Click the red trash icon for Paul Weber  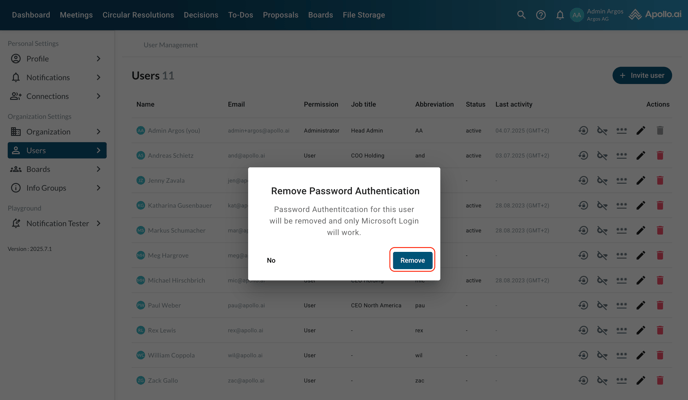(x=660, y=306)
